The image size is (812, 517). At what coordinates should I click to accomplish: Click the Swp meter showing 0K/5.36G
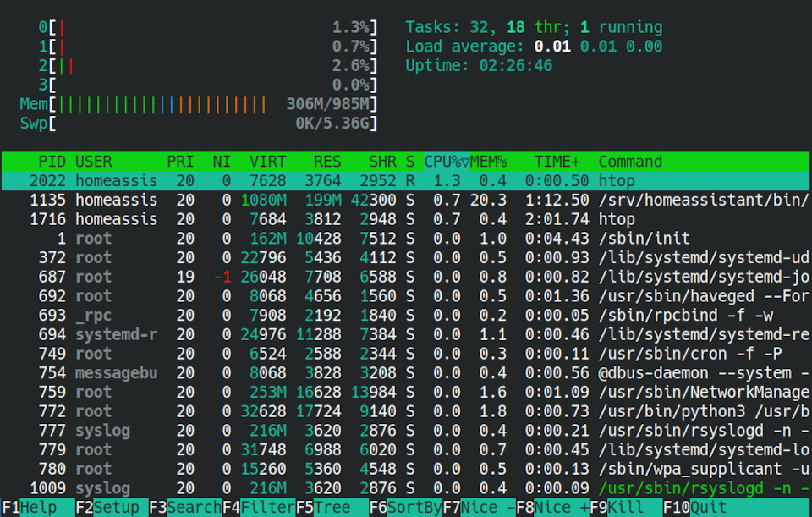[199, 124]
